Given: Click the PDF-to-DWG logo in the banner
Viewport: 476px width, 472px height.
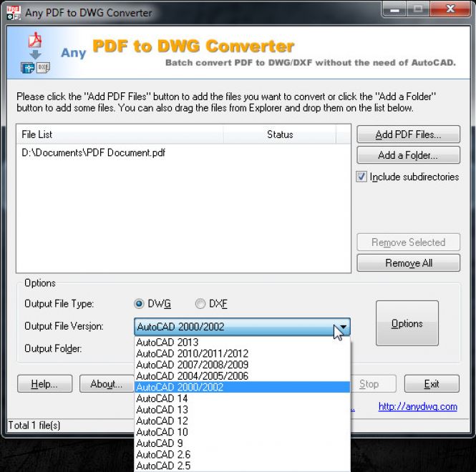Looking at the screenshot, I should tap(35, 53).
